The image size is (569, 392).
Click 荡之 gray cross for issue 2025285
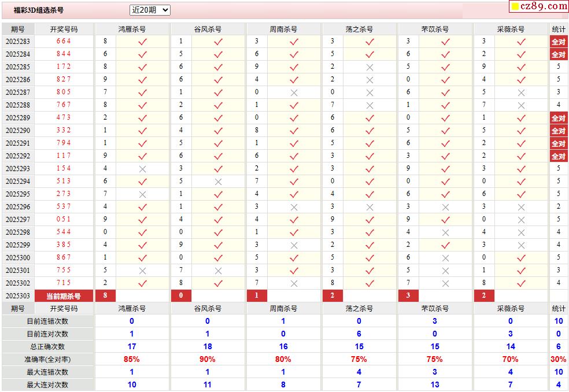[x=370, y=68]
